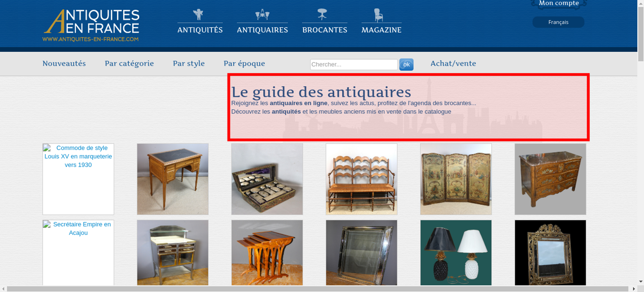
Task: Click the pedestal table icon above Brocantes
Action: click(x=322, y=14)
